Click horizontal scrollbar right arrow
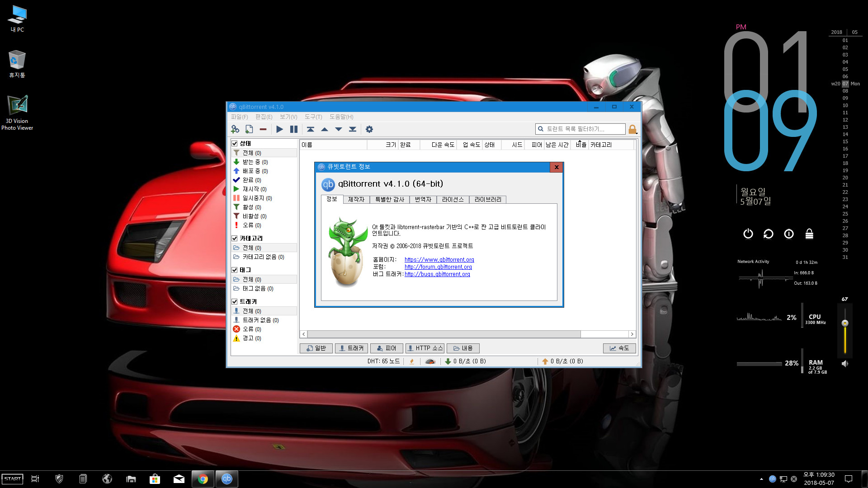This screenshot has width=868, height=488. pyautogui.click(x=632, y=334)
